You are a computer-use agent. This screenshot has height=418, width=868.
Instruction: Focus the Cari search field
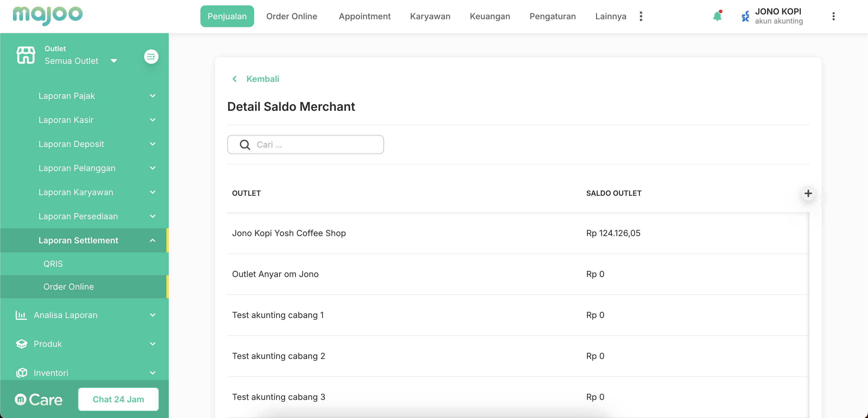[317, 145]
